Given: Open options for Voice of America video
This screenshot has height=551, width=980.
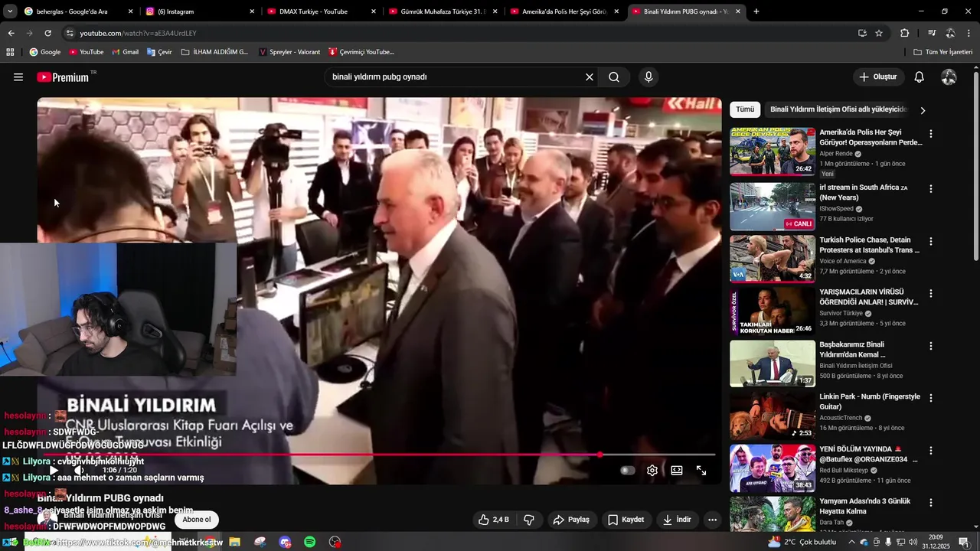Looking at the screenshot, I should point(931,241).
